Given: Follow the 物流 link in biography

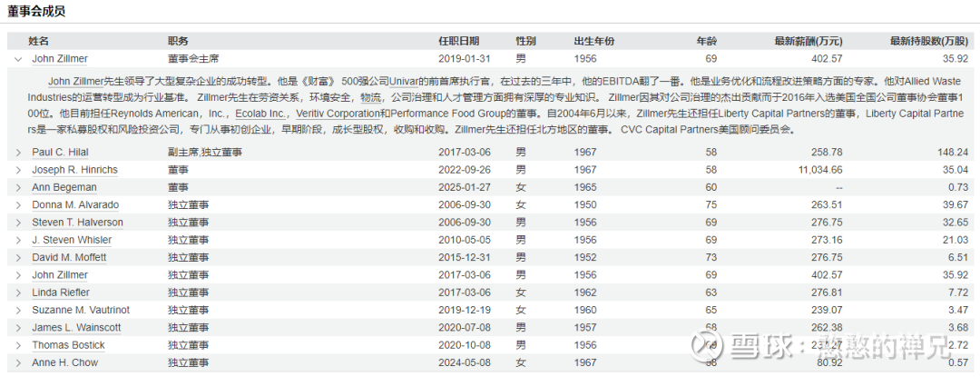Looking at the screenshot, I should [370, 97].
